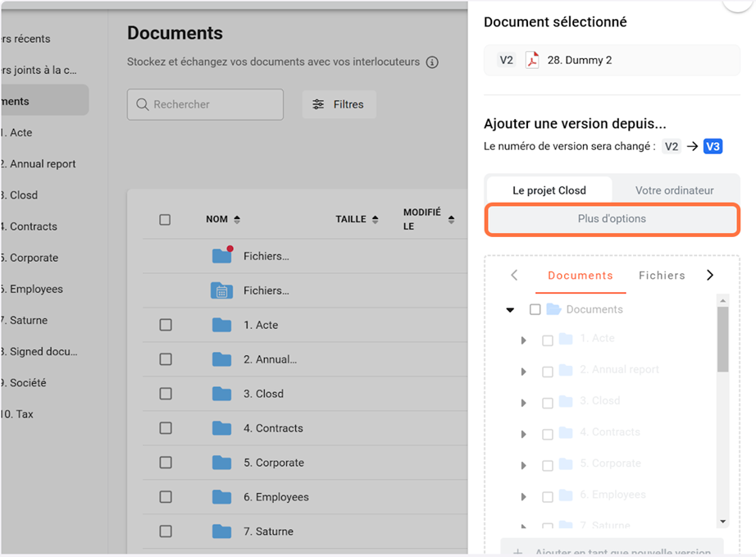Expand the 1. Acte tree folder

(523, 340)
